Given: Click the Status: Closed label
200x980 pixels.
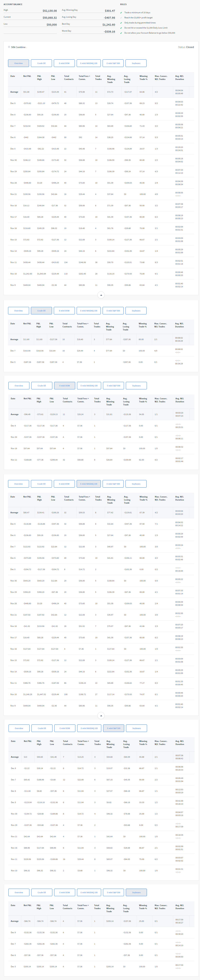Looking at the screenshot, I should 186,47.
